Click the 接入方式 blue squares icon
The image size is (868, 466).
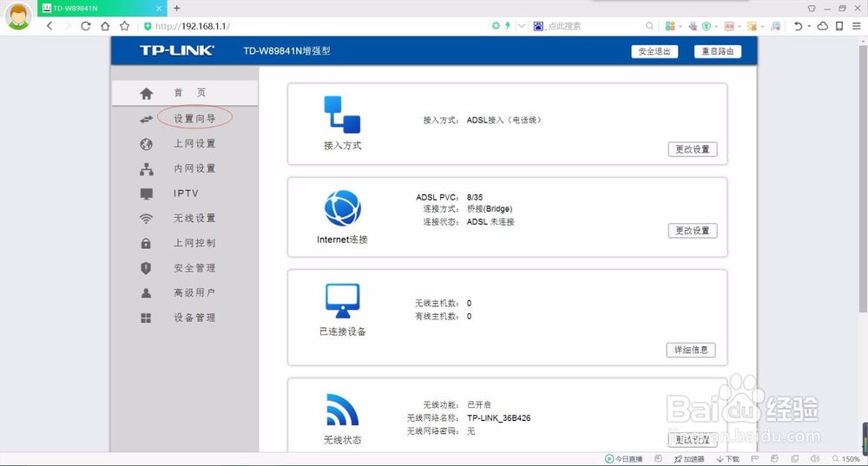(342, 115)
